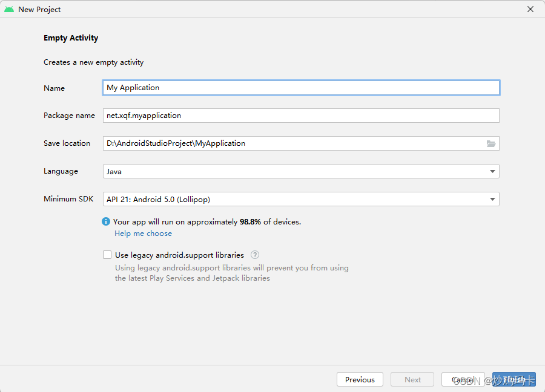This screenshot has height=392, width=545.
Task: Open the Language dropdown showing Java
Action: pyautogui.click(x=301, y=171)
